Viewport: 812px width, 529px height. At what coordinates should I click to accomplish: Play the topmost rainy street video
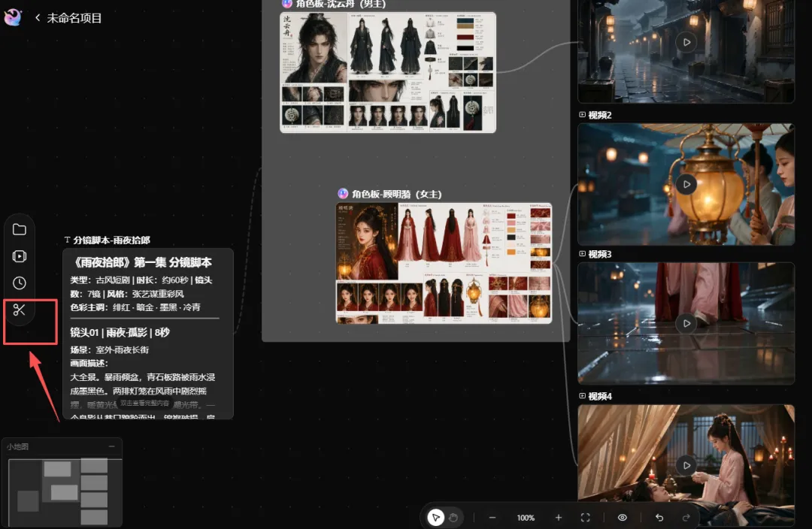686,42
